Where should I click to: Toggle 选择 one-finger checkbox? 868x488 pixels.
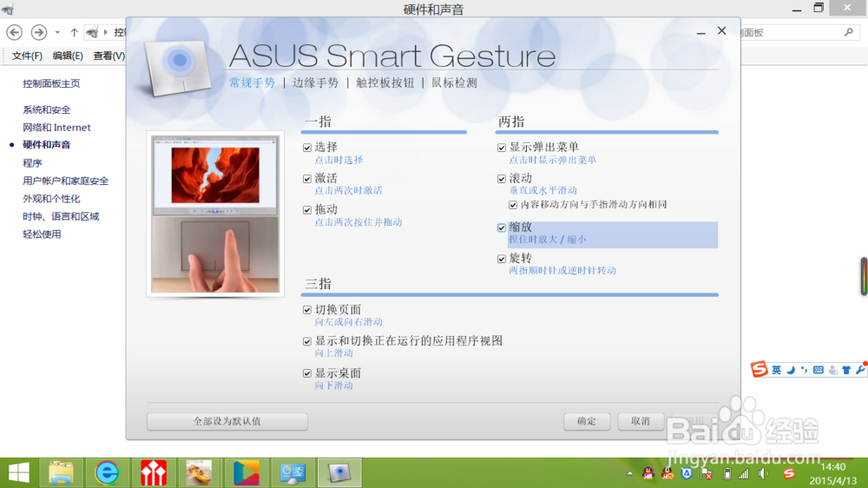pos(307,148)
